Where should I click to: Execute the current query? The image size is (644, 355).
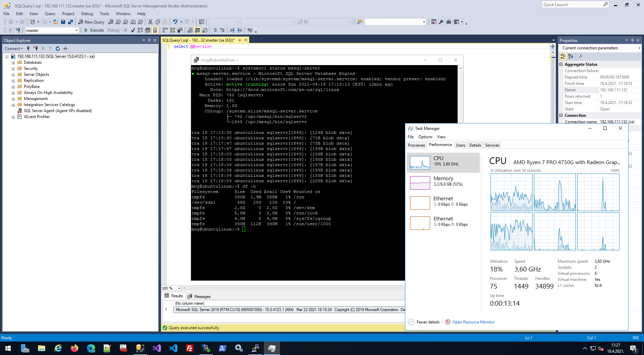[x=94, y=30]
